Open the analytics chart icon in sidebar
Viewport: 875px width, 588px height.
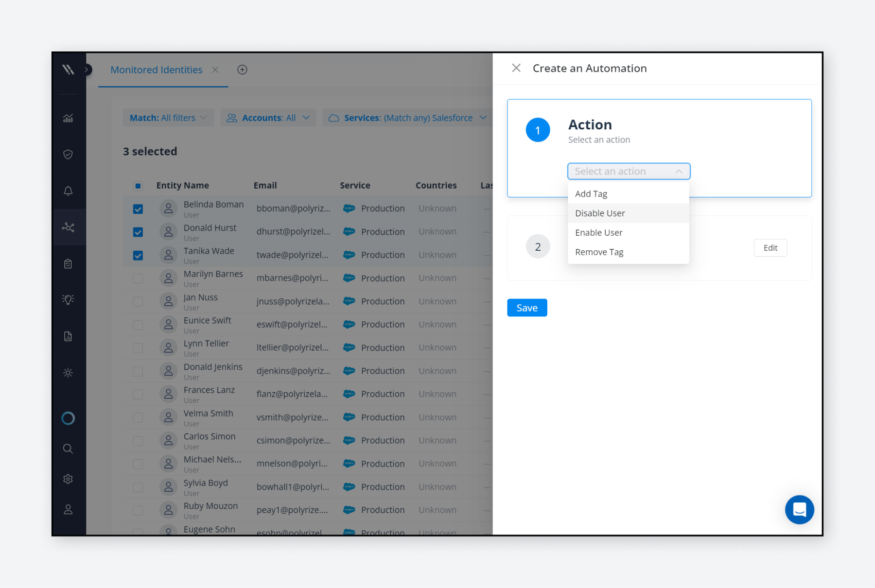coord(68,118)
